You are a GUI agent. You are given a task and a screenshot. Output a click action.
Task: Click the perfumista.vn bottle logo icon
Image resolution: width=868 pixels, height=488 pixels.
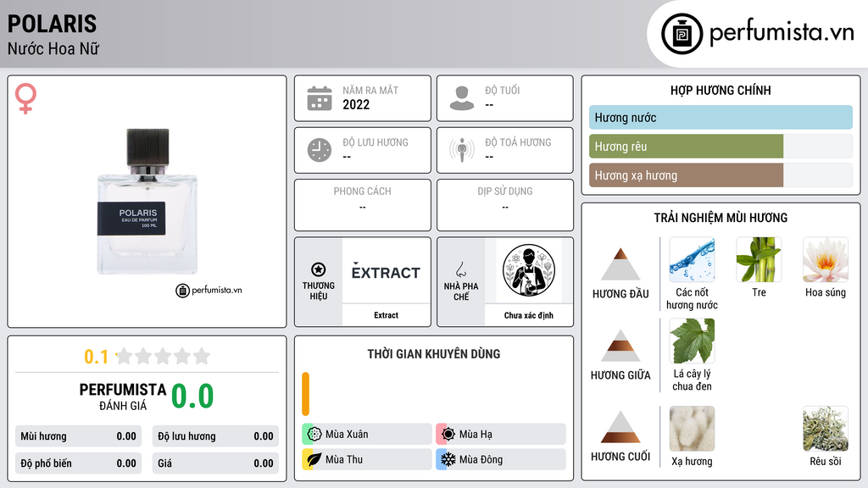coord(682,33)
